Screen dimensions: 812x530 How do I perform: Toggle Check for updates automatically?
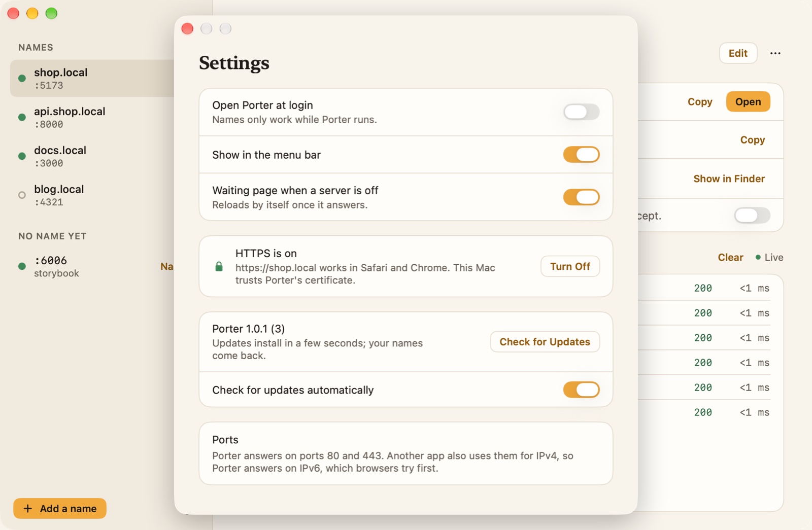tap(581, 390)
